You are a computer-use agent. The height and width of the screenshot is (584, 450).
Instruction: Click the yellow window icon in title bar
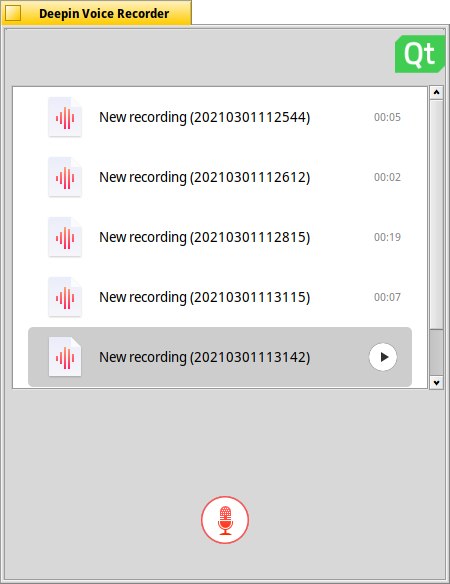13,13
